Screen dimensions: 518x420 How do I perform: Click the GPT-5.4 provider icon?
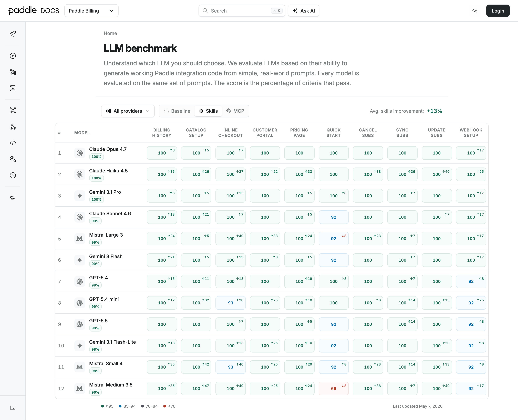point(80,281)
